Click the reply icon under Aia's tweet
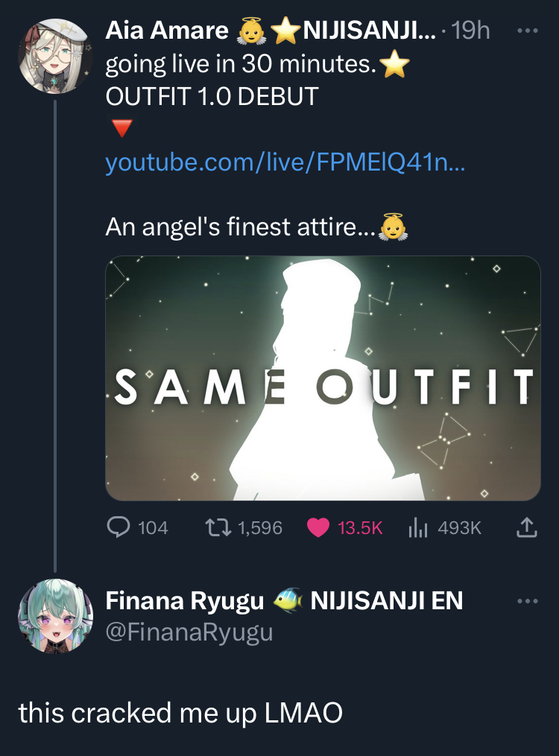This screenshot has height=756, width=559. pyautogui.click(x=119, y=527)
